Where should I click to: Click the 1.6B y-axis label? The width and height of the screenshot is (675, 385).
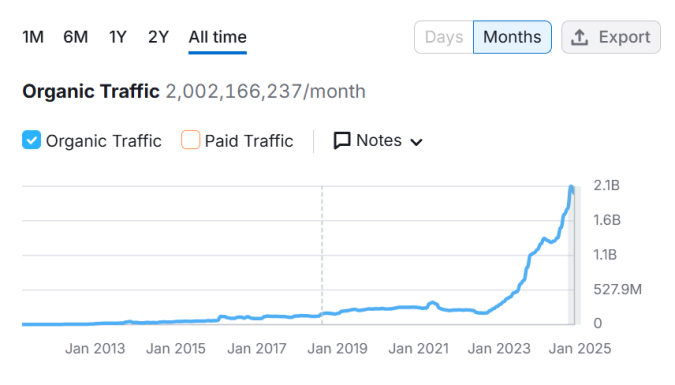click(607, 220)
